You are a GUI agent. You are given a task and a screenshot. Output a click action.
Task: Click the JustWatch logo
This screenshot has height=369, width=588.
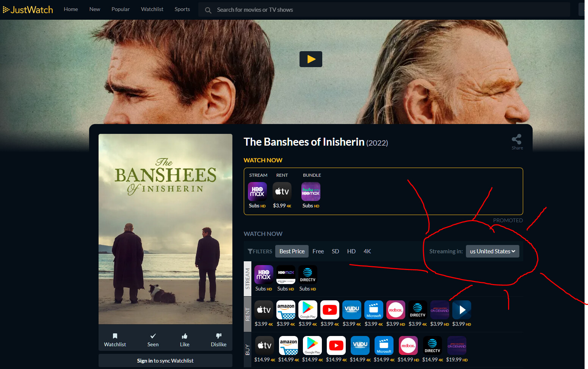pos(28,9)
